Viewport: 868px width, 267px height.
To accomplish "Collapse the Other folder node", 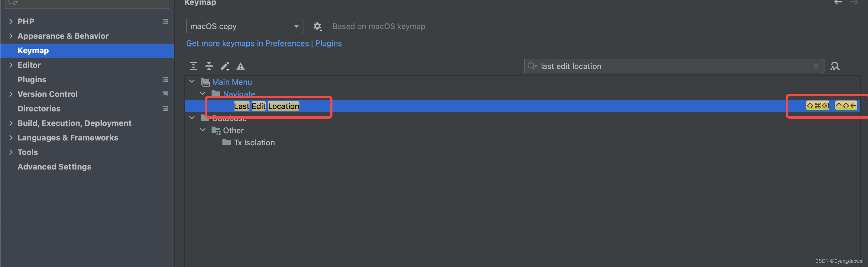I will coord(203,130).
